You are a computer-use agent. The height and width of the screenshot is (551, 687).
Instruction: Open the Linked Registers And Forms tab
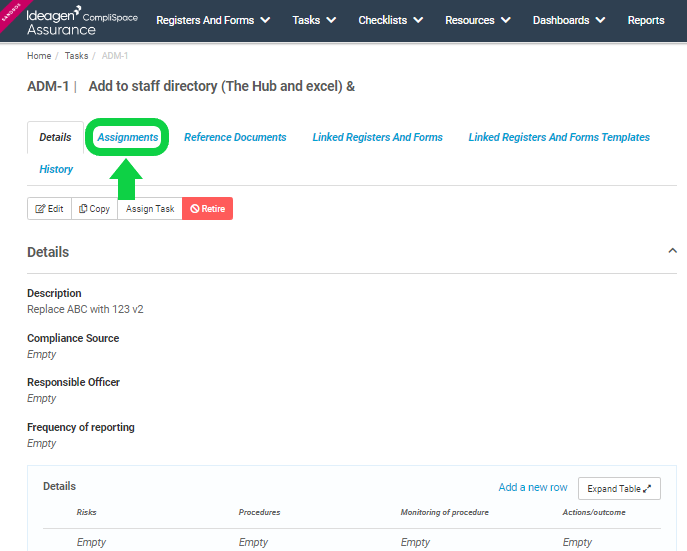coord(377,137)
